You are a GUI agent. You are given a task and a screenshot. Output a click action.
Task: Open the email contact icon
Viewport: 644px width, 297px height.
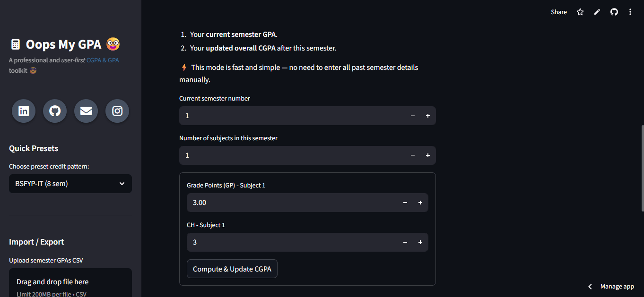point(86,111)
